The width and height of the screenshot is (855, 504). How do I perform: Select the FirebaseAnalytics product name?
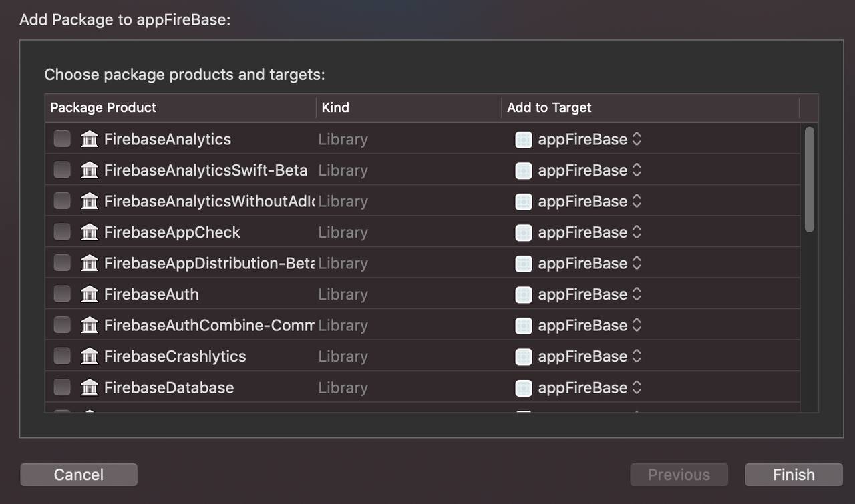(x=168, y=139)
